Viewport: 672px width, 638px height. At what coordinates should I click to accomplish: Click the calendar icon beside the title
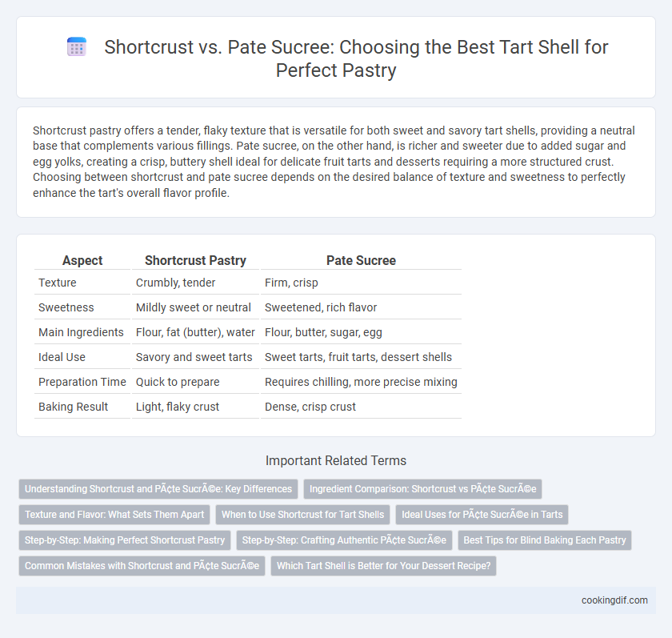click(77, 46)
